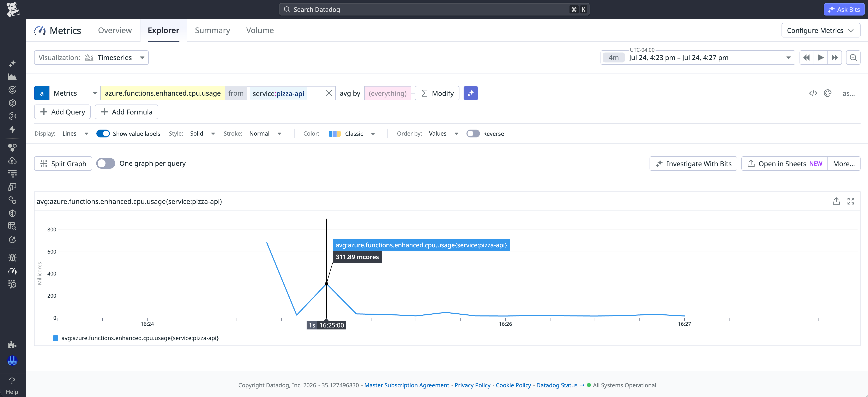Open the lightning bolt sidebar icon
Screen dimensions: 868x397
[x=12, y=130]
